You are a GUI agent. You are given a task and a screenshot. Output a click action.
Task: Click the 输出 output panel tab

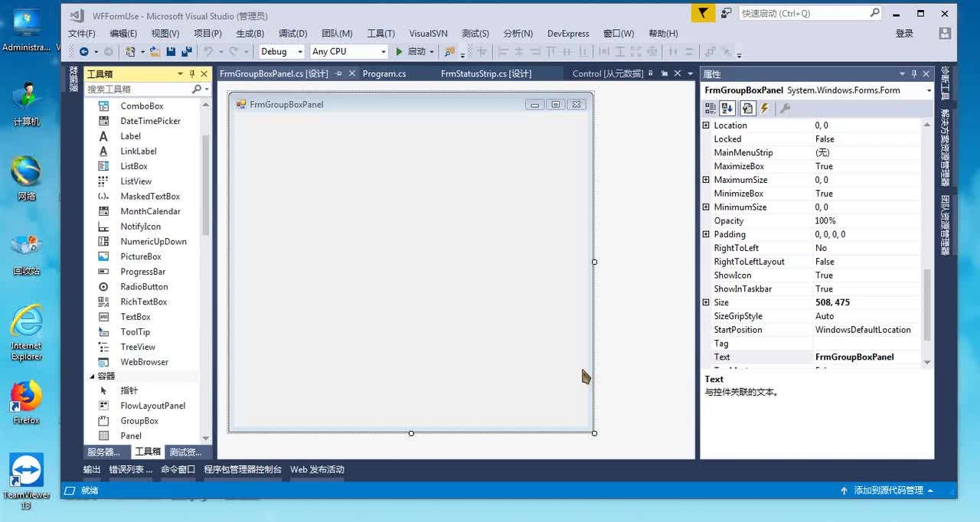point(92,469)
